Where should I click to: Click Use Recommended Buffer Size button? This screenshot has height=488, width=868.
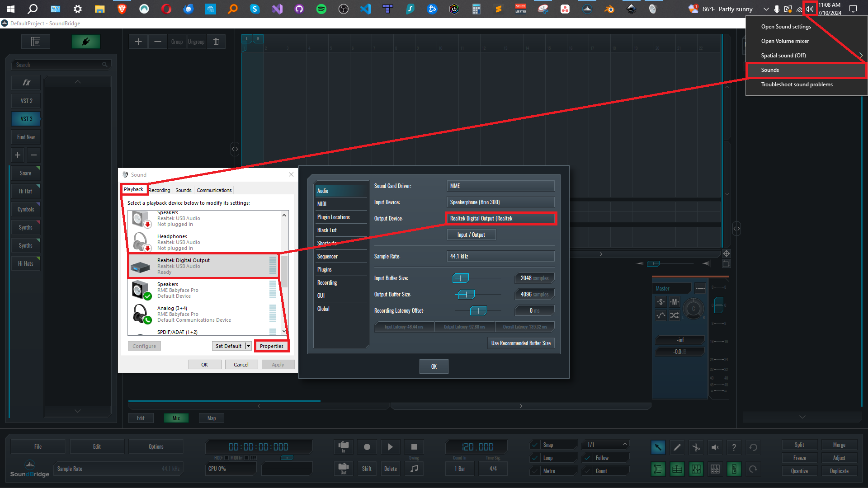[x=521, y=343]
